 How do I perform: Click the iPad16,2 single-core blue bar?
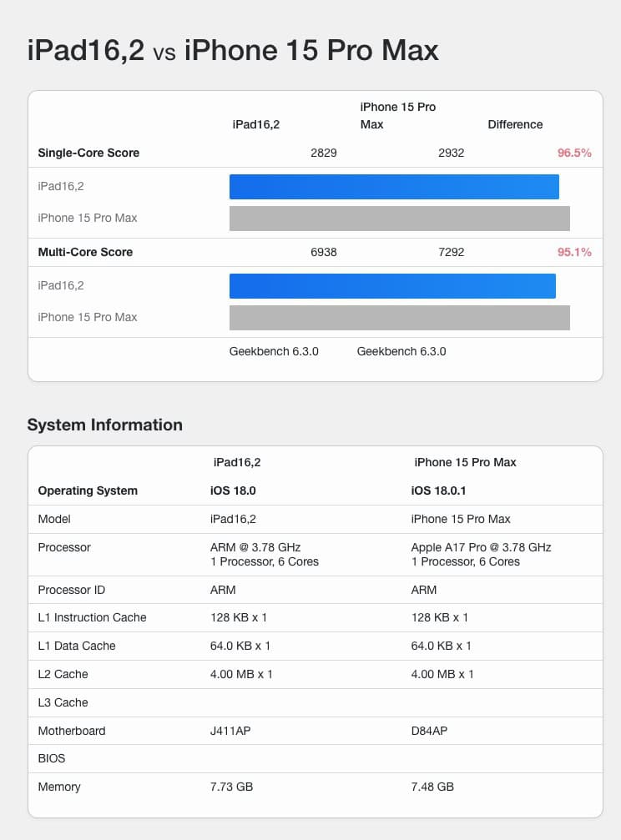point(394,186)
